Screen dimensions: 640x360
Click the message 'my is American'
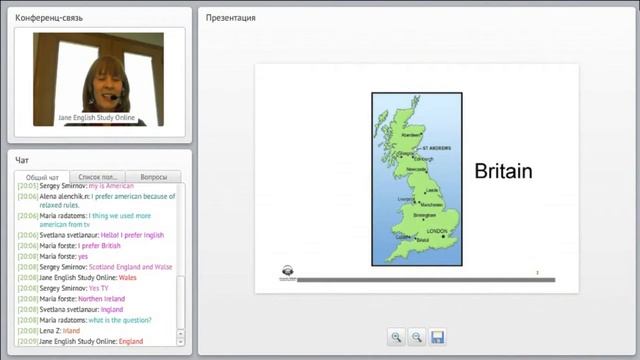[111, 186]
